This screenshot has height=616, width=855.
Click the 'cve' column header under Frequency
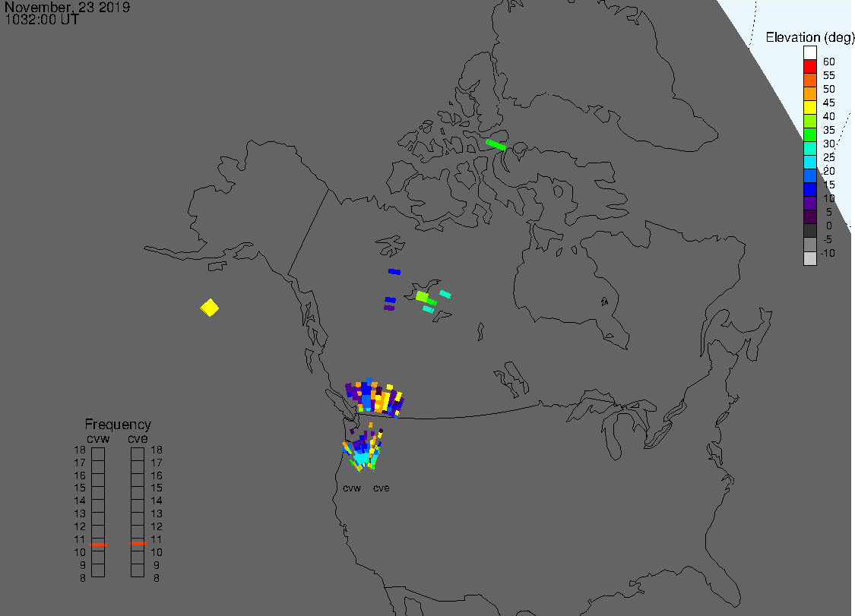138,439
